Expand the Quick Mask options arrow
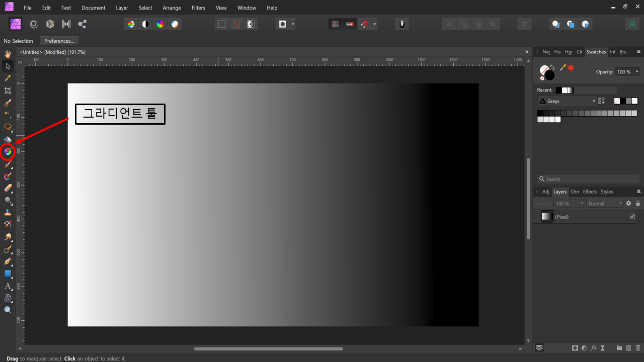644x362 pixels. 293,24
